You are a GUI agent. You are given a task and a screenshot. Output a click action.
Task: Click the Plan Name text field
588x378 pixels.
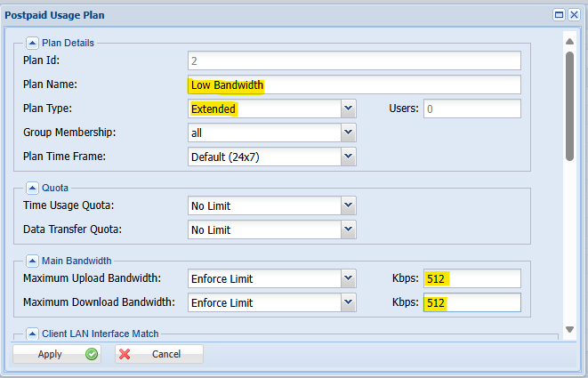click(x=354, y=84)
